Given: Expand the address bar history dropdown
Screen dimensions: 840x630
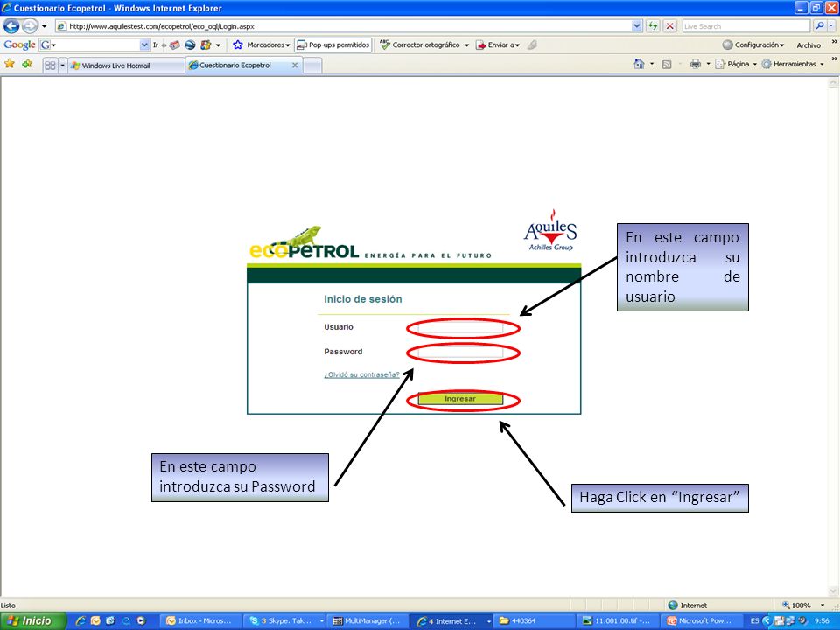Looking at the screenshot, I should [x=636, y=26].
